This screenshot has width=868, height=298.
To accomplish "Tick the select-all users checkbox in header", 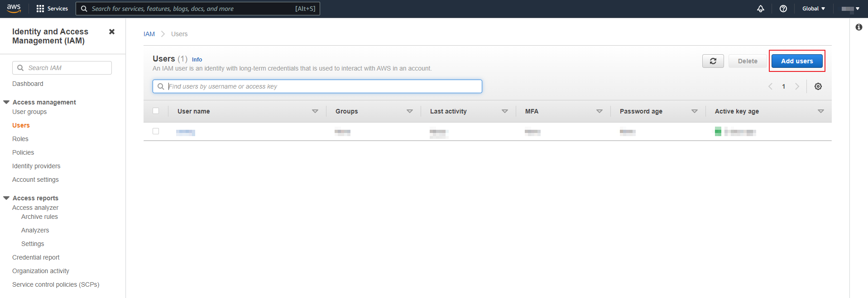I will point(156,111).
